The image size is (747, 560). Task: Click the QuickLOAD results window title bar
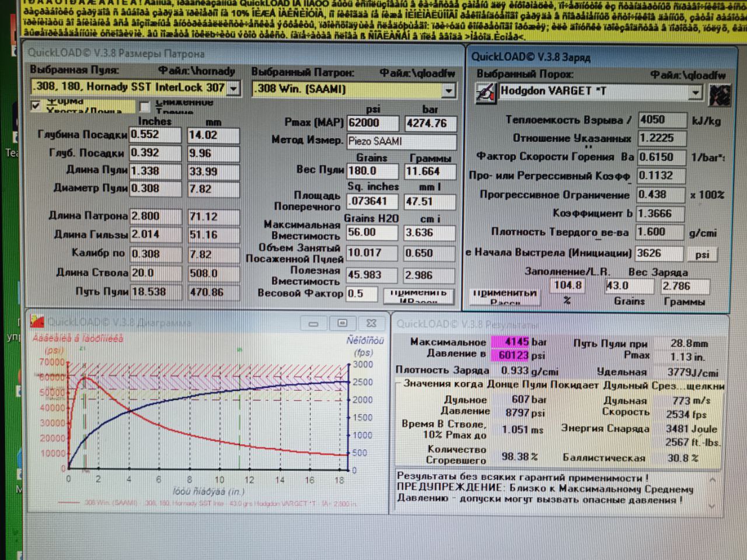(x=560, y=324)
